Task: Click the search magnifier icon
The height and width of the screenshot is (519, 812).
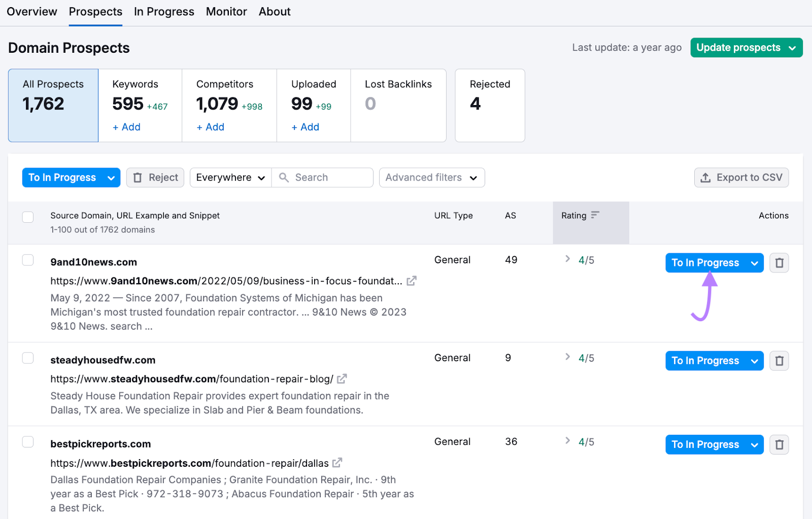Action: pyautogui.click(x=284, y=177)
